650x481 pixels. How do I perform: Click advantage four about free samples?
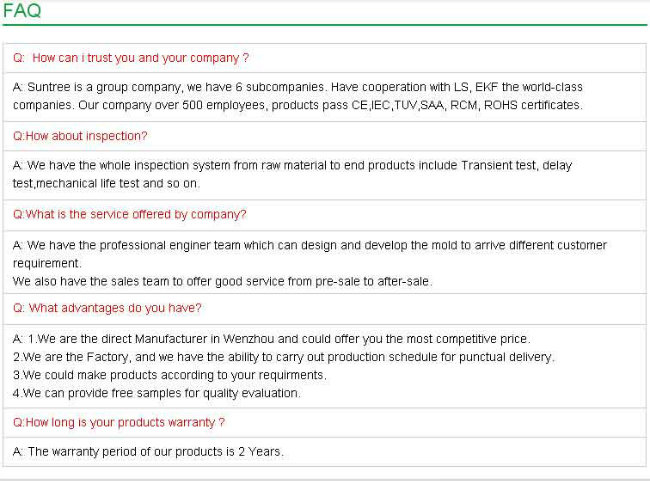click(x=157, y=393)
